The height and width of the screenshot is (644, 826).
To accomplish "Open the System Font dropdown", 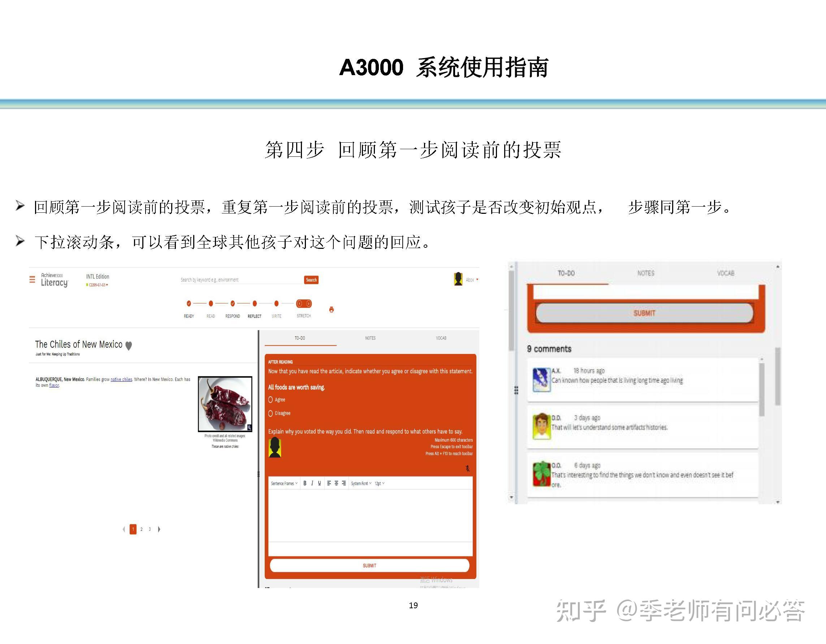I will [x=361, y=483].
